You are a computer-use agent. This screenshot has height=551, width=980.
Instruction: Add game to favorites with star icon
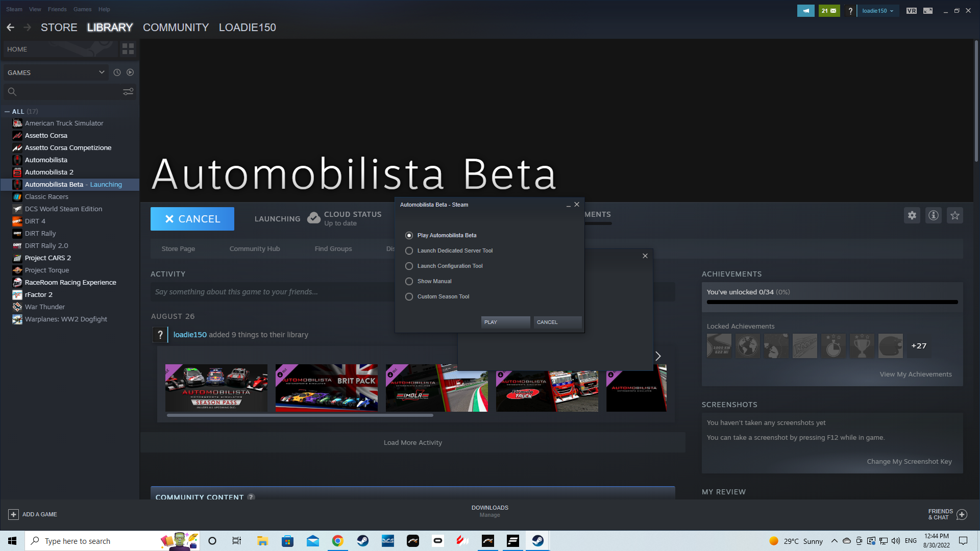[x=955, y=215]
